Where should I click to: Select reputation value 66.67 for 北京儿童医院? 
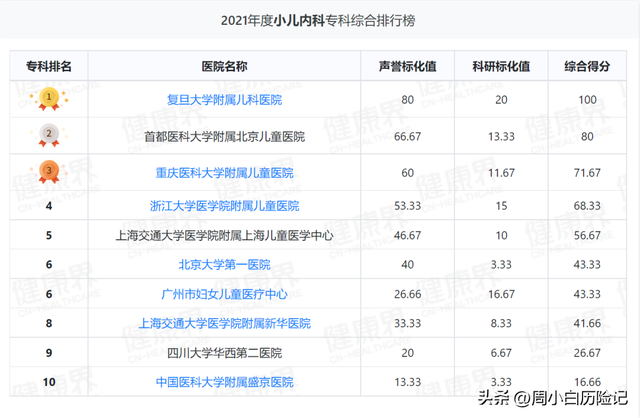click(x=407, y=136)
